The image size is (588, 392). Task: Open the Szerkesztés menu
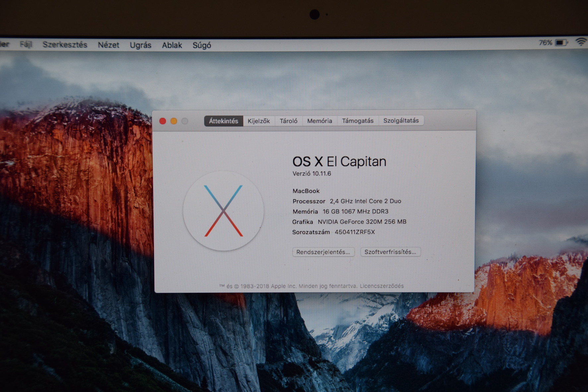coord(65,44)
